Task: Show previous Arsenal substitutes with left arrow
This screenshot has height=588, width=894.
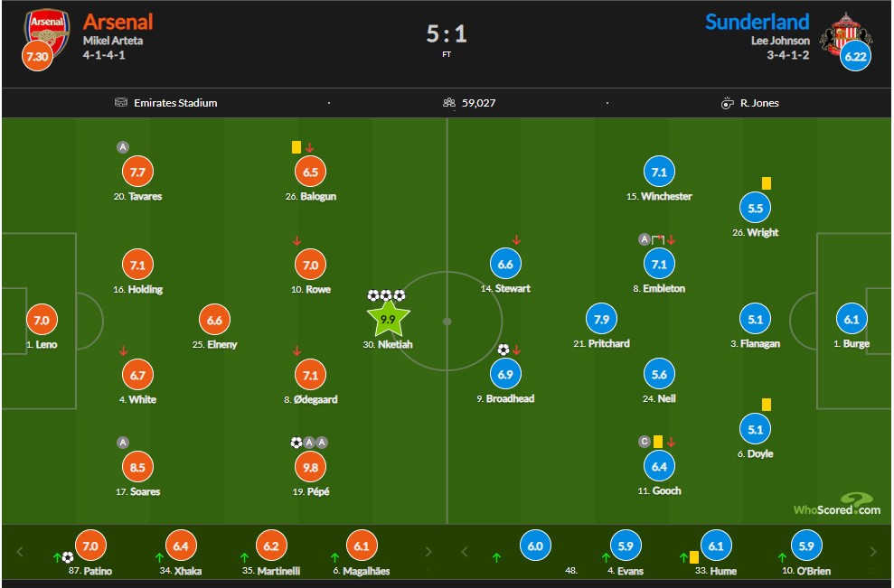Action: point(20,552)
